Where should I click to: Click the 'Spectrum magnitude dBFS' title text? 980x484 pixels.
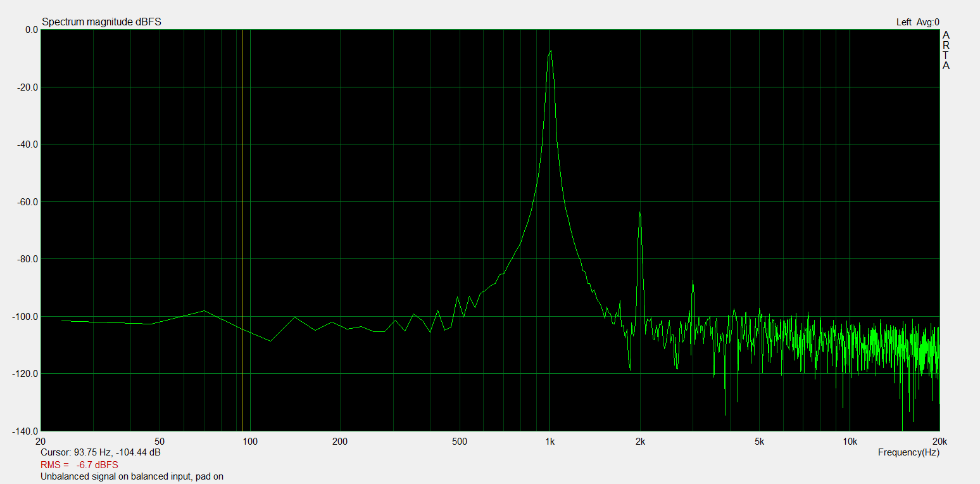101,22
